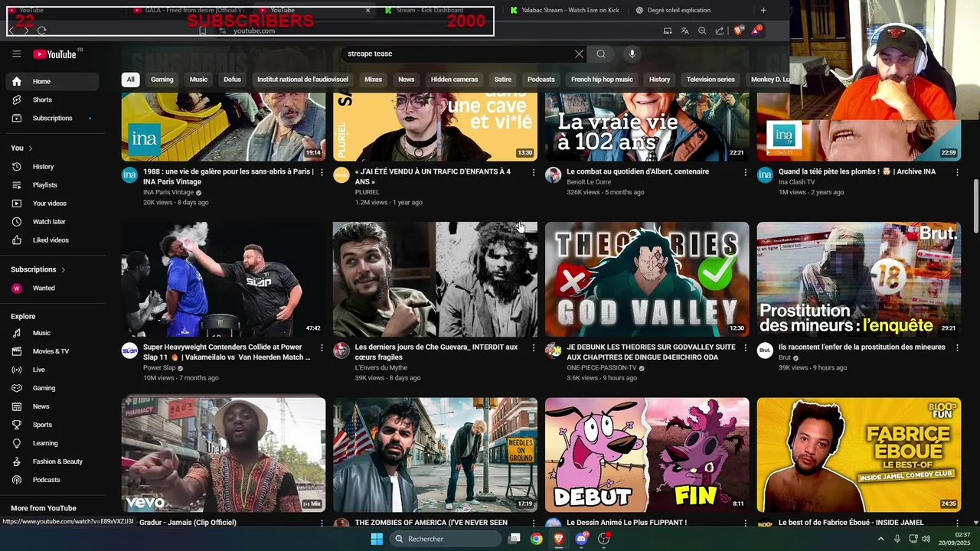Click Brut channel avatar
Image resolution: width=980 pixels, height=551 pixels.
(x=765, y=350)
